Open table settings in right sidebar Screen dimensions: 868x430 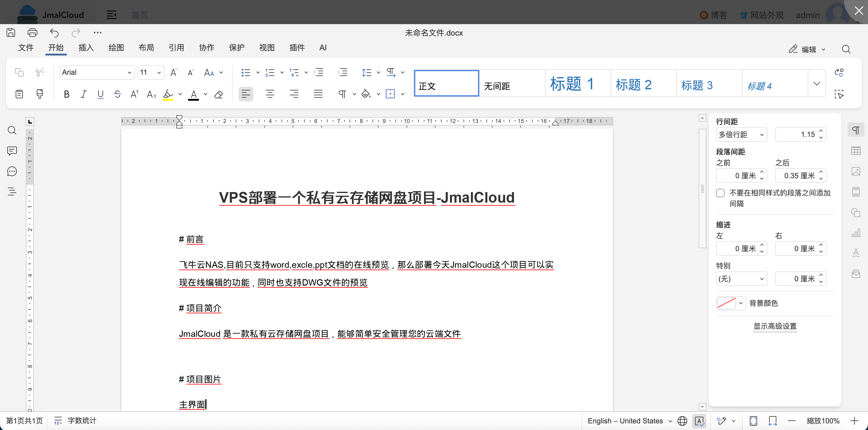856,151
